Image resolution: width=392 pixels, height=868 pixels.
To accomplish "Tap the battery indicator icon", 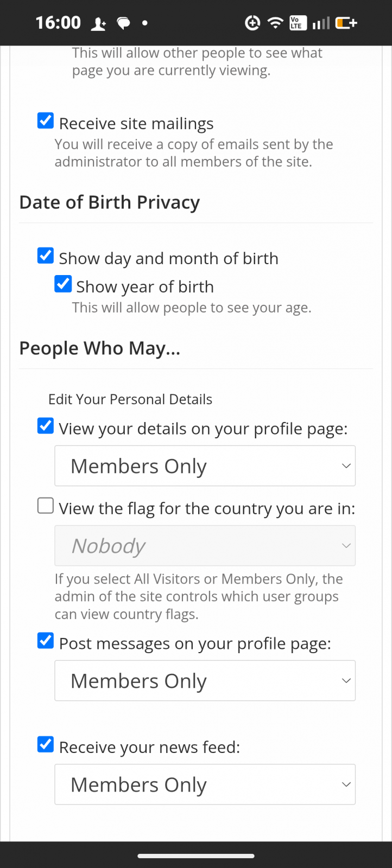I will tap(345, 23).
